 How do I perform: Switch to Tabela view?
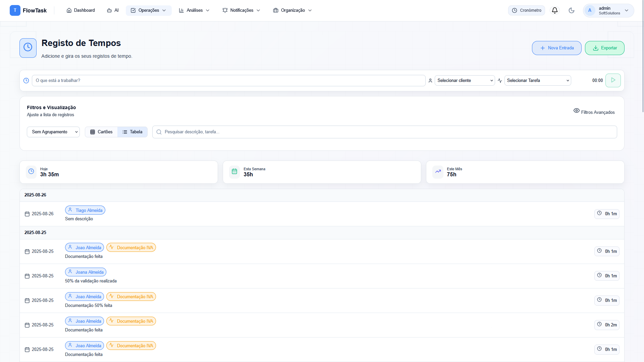(x=132, y=132)
